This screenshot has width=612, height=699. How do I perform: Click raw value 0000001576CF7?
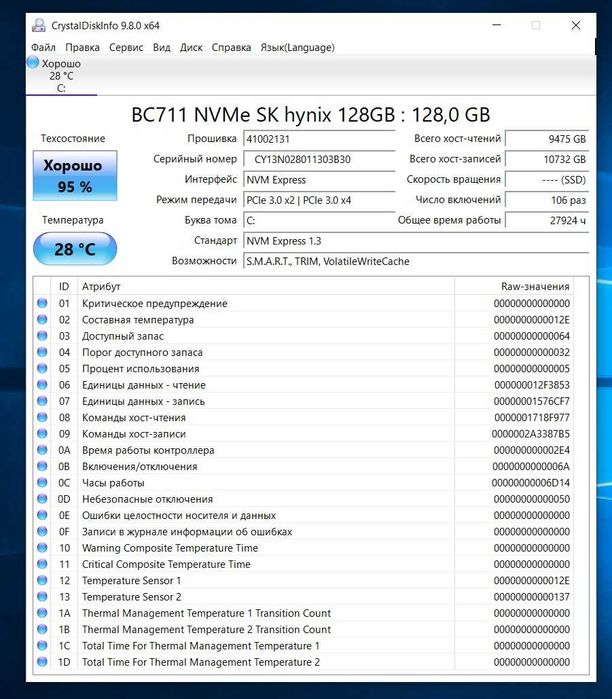(x=532, y=401)
